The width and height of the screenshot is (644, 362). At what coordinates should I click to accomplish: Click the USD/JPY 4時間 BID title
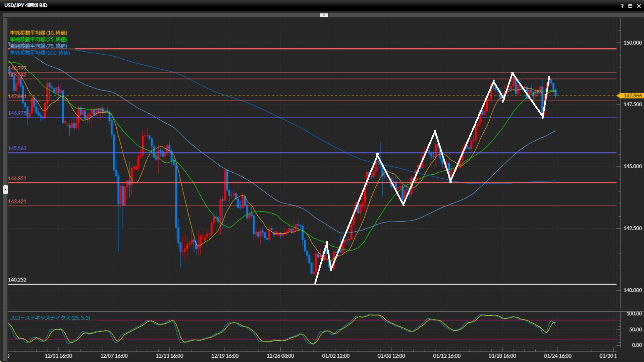(x=26, y=5)
